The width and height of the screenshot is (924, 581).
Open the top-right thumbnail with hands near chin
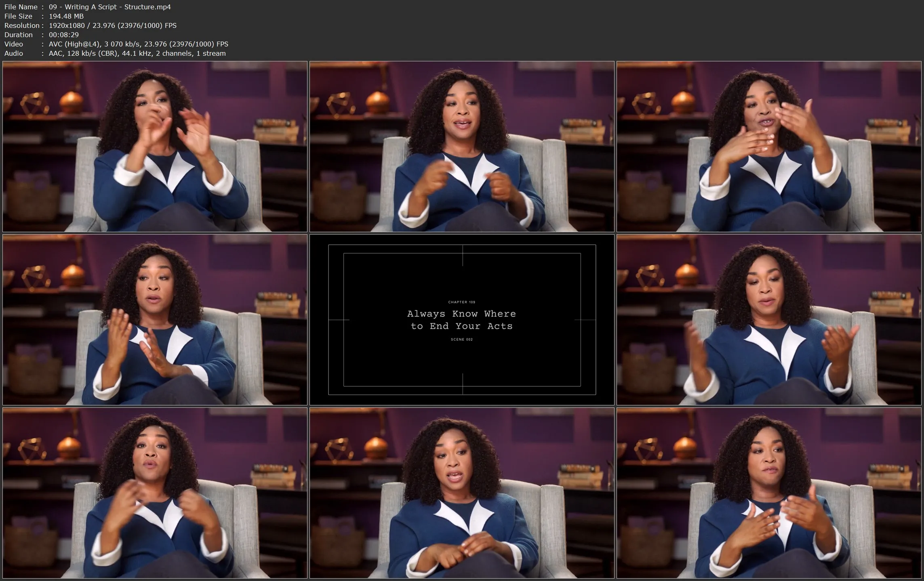pyautogui.click(x=769, y=146)
